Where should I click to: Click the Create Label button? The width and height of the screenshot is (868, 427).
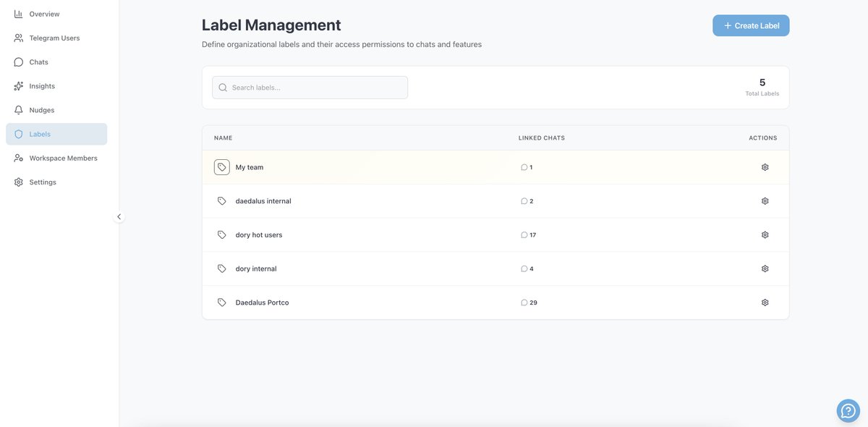751,25
